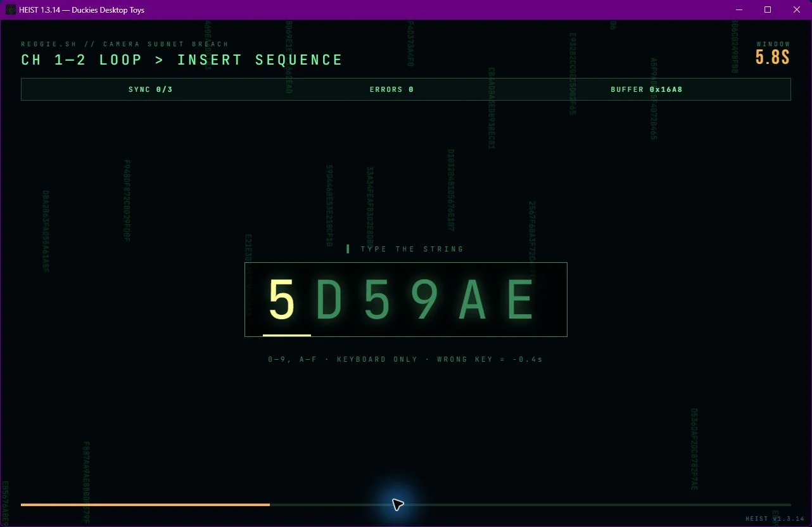Viewport: 812px width, 527px height.
Task: Click the digit 9 in the string
Action: pos(424,300)
